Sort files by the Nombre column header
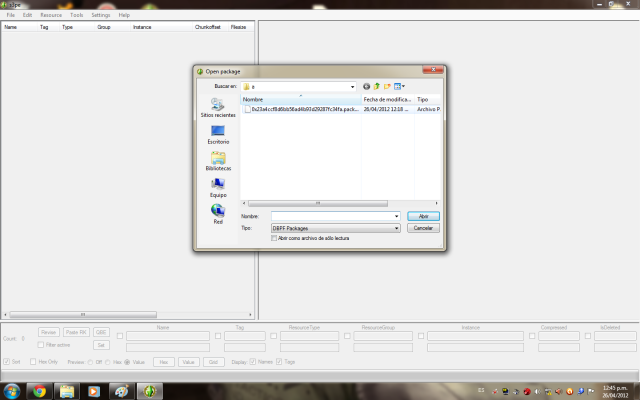The width and height of the screenshot is (640, 400). pos(301,99)
